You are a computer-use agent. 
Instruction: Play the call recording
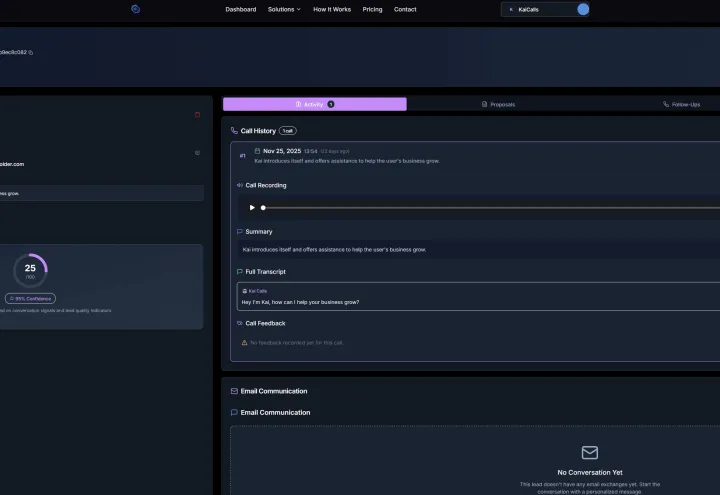pyautogui.click(x=252, y=208)
